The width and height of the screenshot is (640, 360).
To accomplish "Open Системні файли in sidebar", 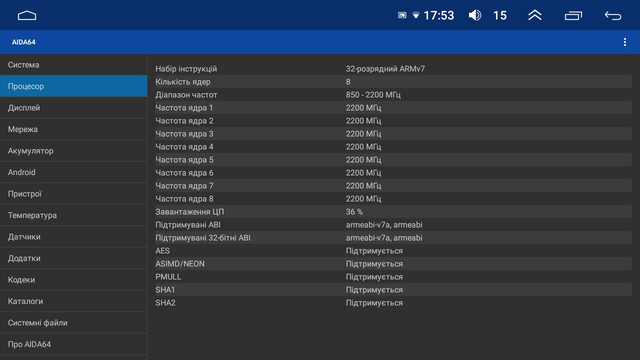I will (x=73, y=323).
